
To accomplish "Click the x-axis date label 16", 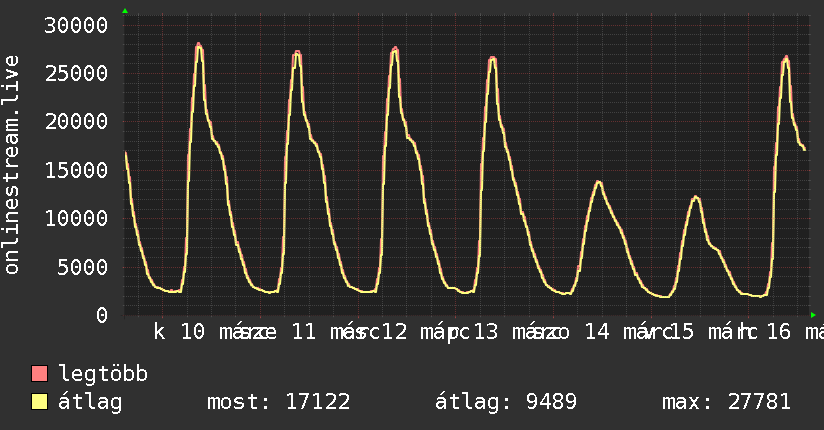I will click(778, 332).
